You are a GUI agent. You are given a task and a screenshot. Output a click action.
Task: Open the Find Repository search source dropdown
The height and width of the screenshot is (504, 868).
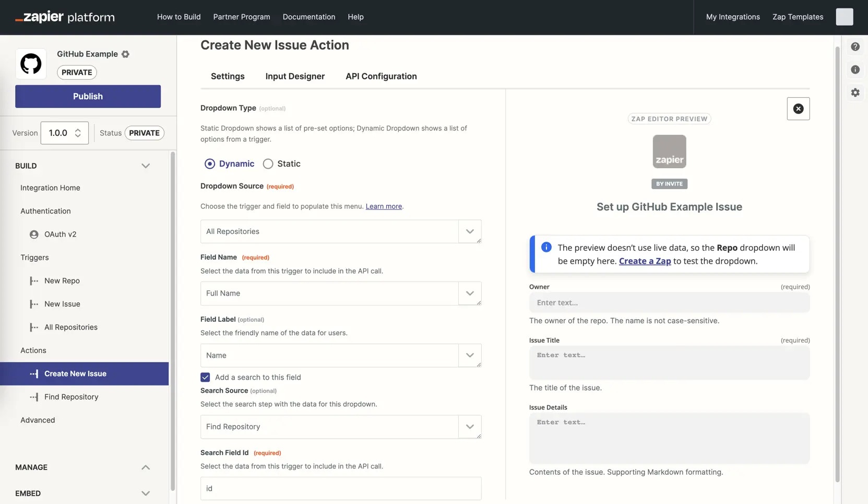(341, 427)
